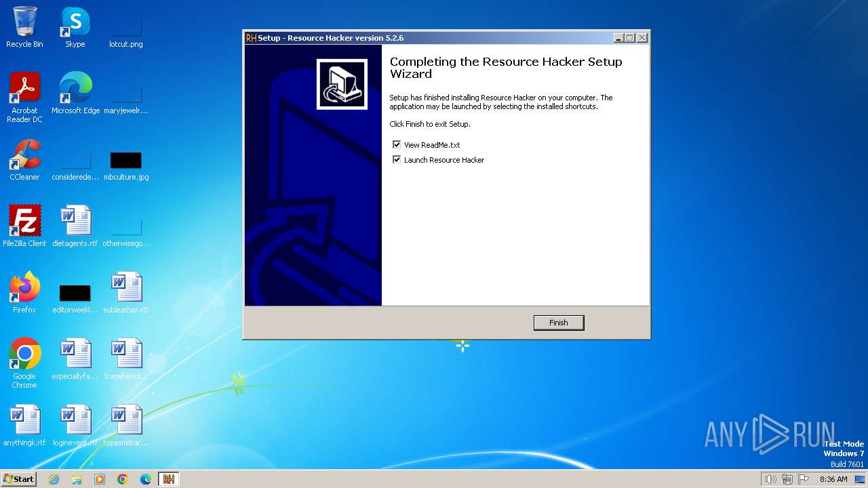
Task: Select the maryjewelr file on the desktop
Action: (x=126, y=99)
